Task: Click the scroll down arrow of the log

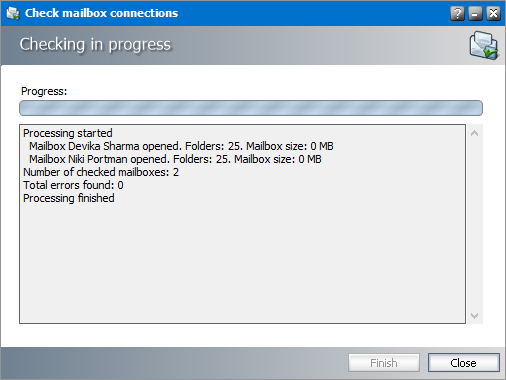Action: click(x=475, y=315)
